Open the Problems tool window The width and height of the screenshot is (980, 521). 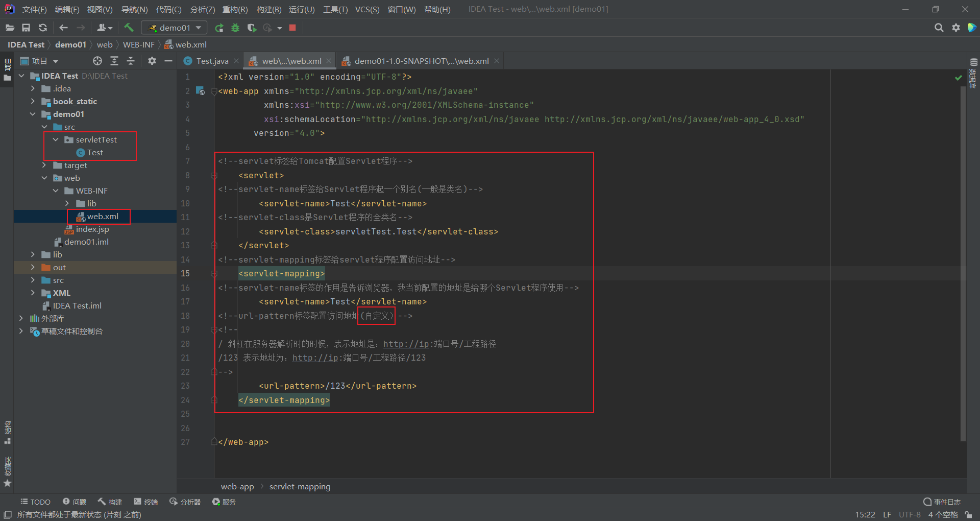[x=75, y=502]
